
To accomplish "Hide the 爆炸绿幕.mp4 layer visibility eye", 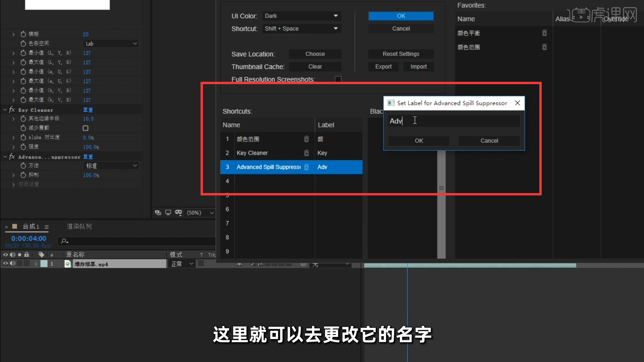I will 5,263.
